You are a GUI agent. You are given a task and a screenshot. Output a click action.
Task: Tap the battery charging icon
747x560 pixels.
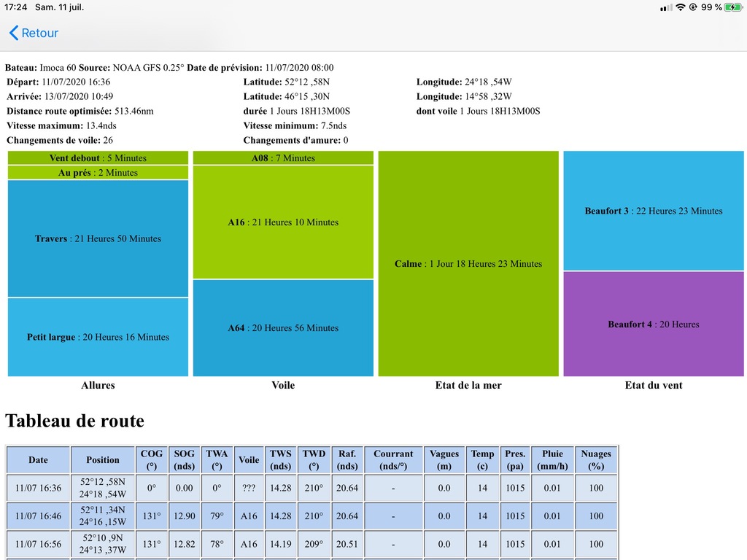[x=732, y=7]
